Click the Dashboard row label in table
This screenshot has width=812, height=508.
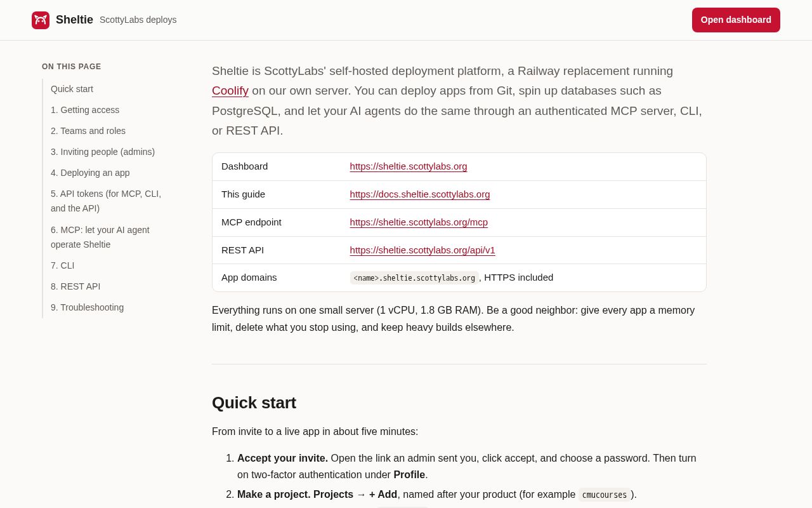coord(245,166)
